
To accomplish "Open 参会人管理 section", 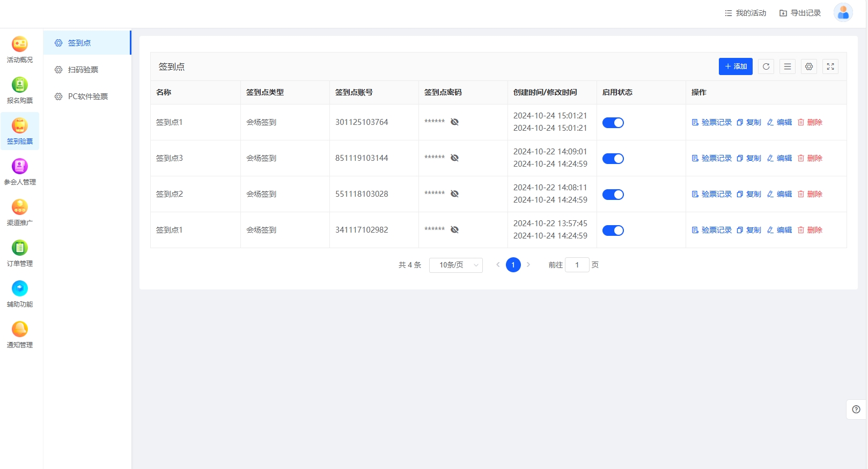I will click(x=20, y=172).
